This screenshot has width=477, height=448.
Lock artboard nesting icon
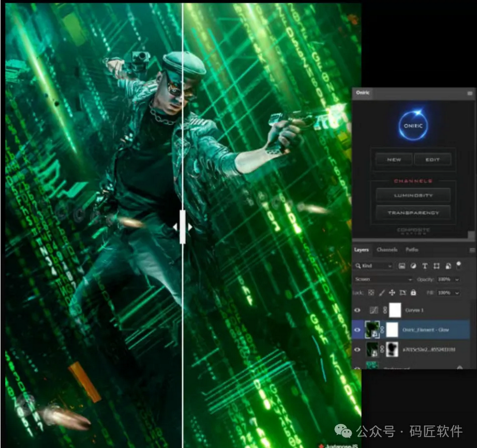[403, 293]
